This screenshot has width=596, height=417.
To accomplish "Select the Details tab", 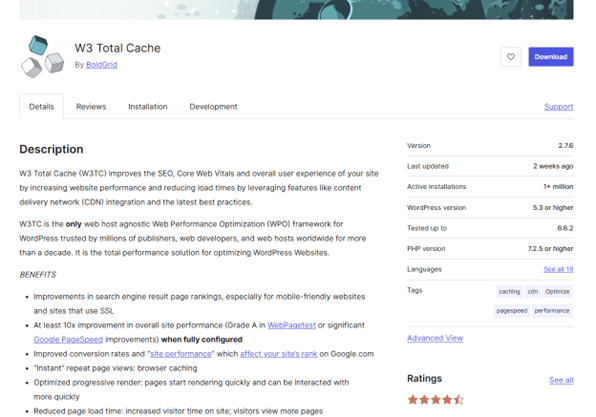I will (x=41, y=106).
